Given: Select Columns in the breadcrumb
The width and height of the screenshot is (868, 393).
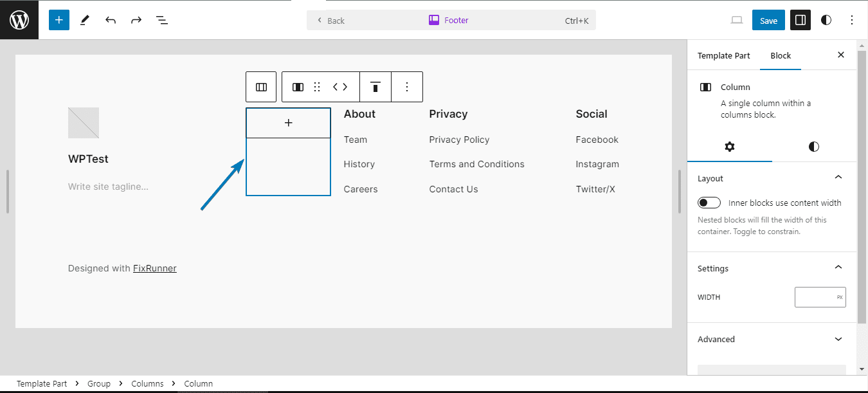Looking at the screenshot, I should point(147,383).
